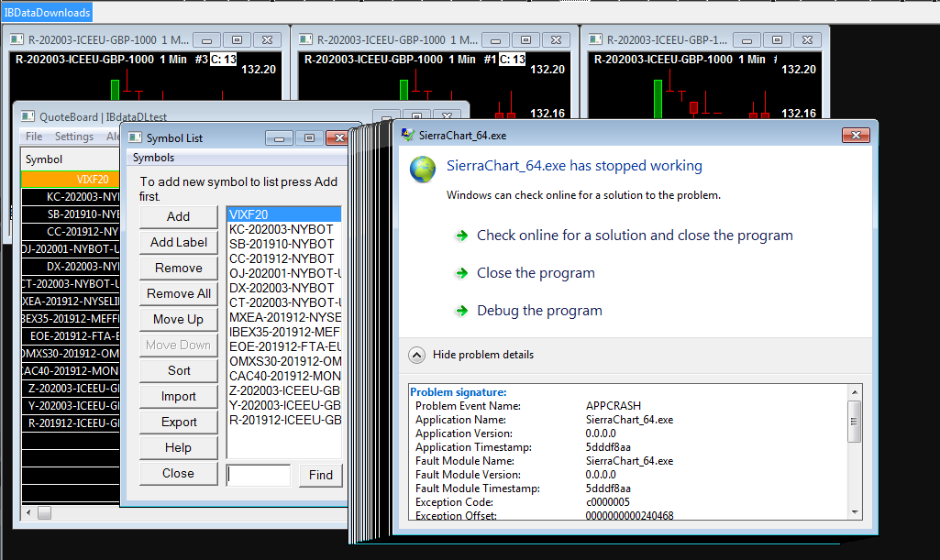Select OMXS30-201912-OM entry in list box

284,361
